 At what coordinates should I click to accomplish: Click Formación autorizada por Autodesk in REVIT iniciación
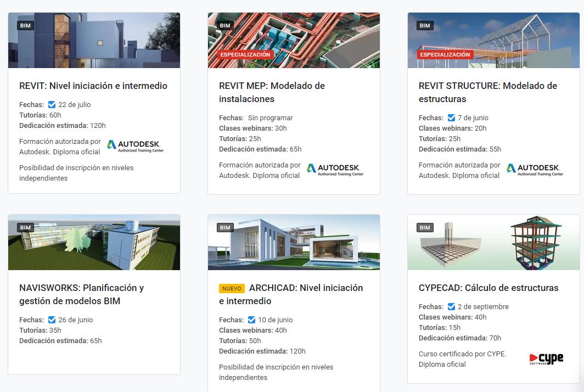click(60, 147)
